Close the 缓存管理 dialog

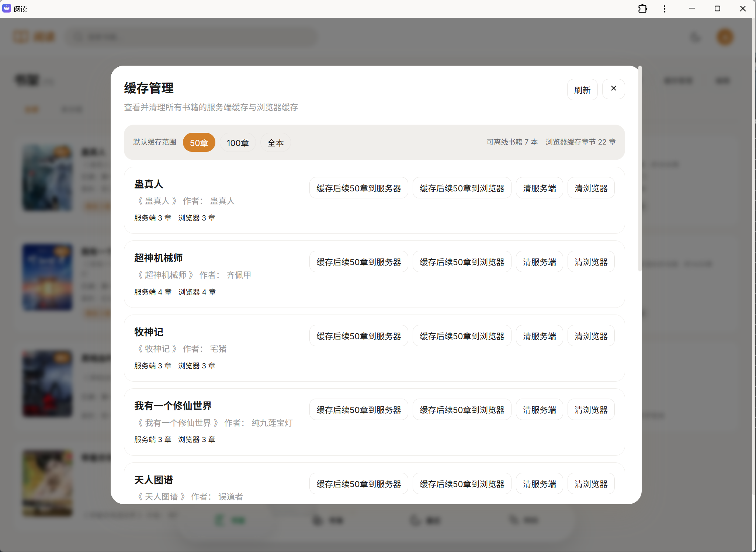pyautogui.click(x=613, y=88)
